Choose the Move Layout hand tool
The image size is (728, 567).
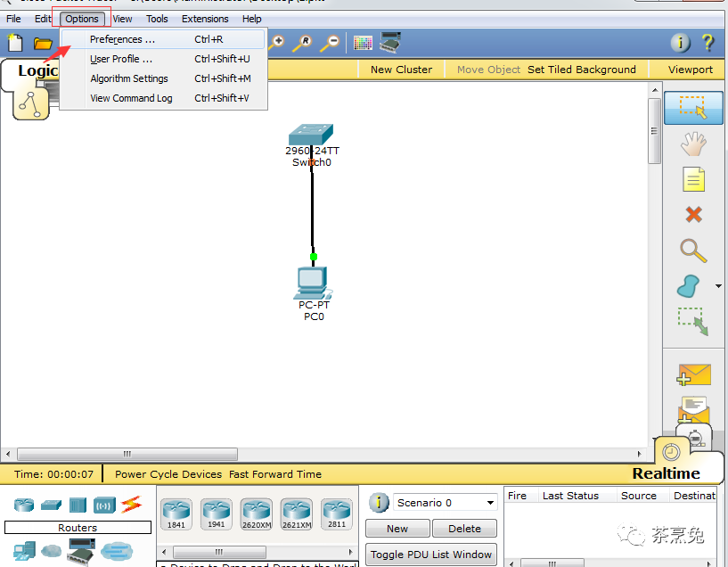point(693,144)
